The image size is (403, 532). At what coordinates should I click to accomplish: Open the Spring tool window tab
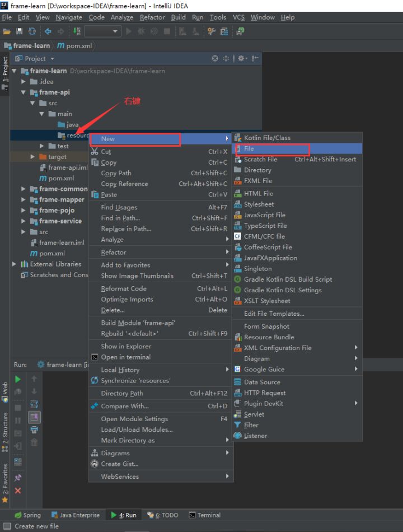coord(28,515)
